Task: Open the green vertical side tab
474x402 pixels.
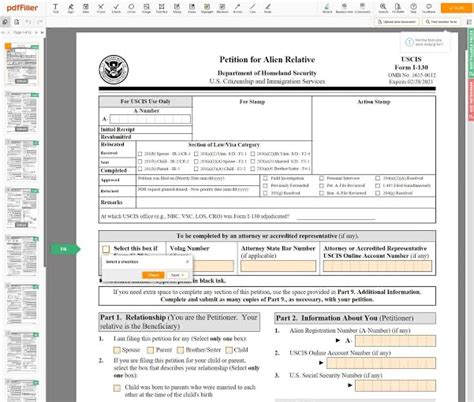Action: tap(471, 53)
